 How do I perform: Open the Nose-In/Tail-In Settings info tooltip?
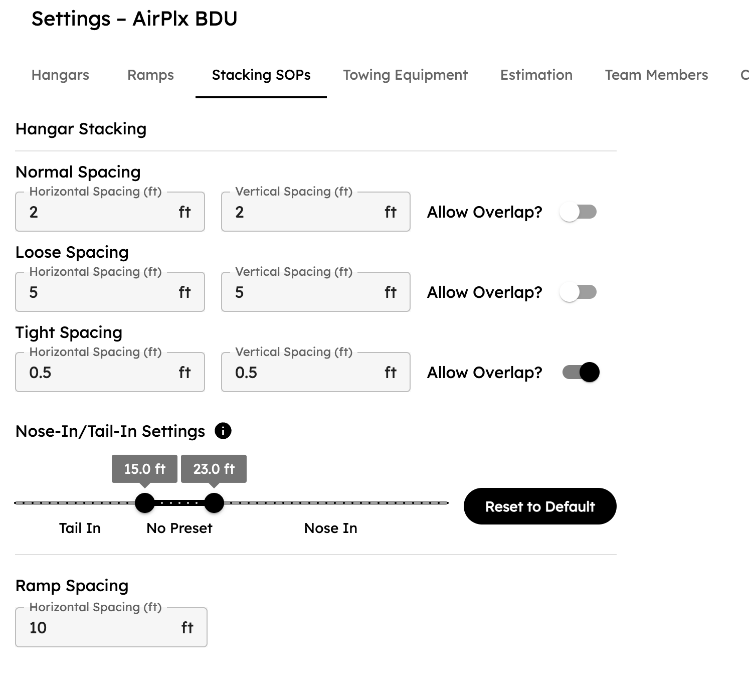coord(222,430)
